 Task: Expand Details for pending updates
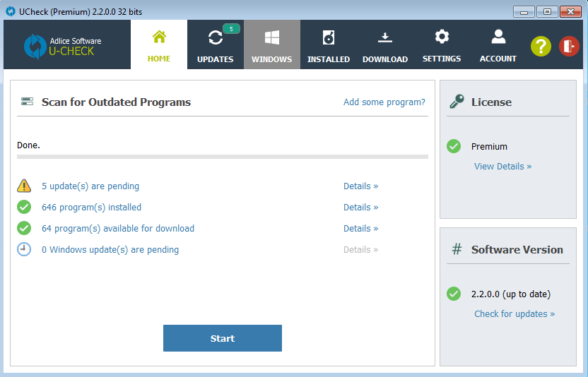pos(360,186)
